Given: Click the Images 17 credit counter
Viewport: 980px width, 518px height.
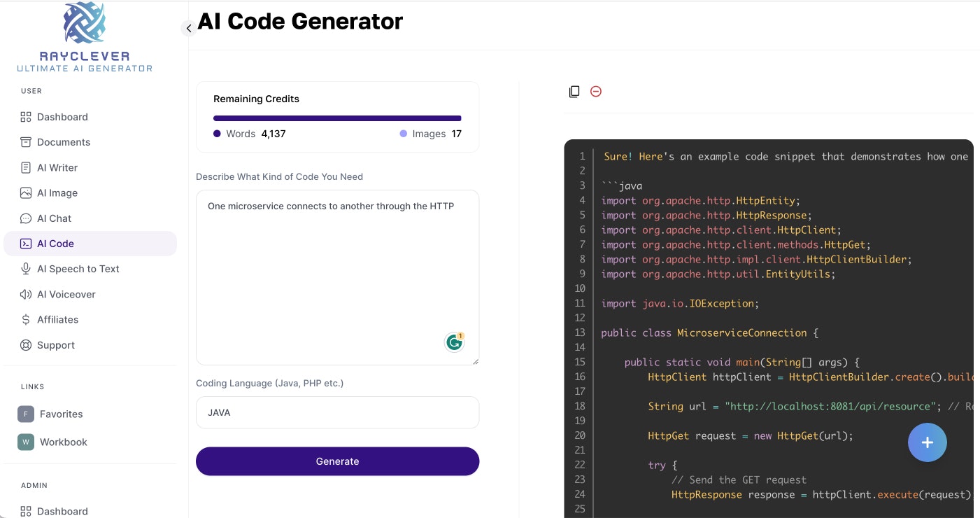Looking at the screenshot, I should click(430, 134).
